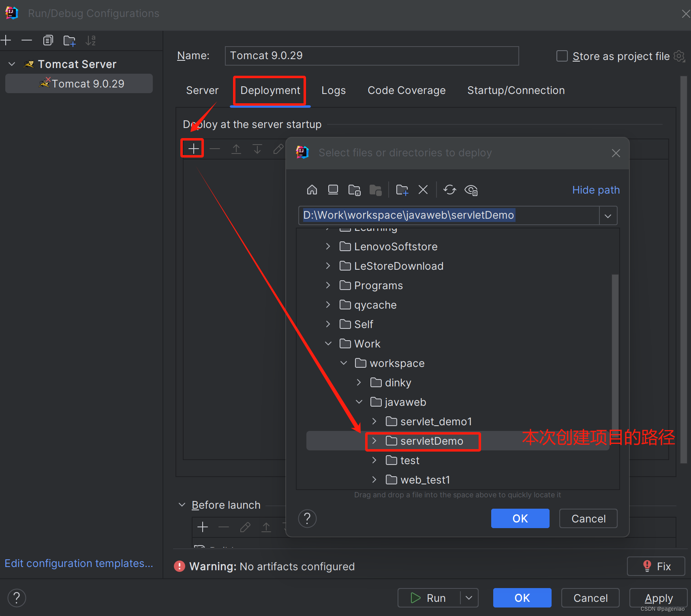Show hidden files and directories
The width and height of the screenshot is (691, 616).
[x=471, y=190]
